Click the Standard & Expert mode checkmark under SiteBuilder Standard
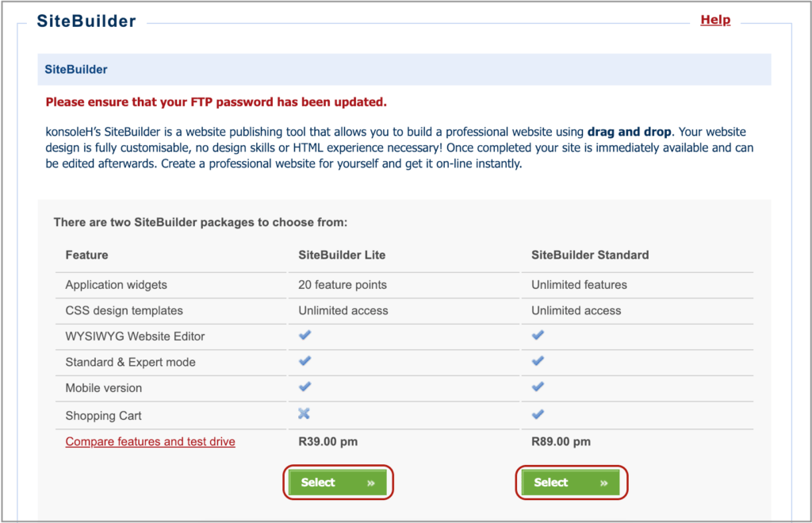Screen dimensions: 812x523 (x=538, y=363)
